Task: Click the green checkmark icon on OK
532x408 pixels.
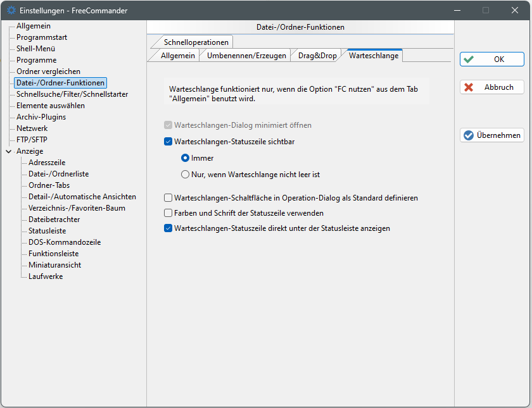Action: [469, 59]
